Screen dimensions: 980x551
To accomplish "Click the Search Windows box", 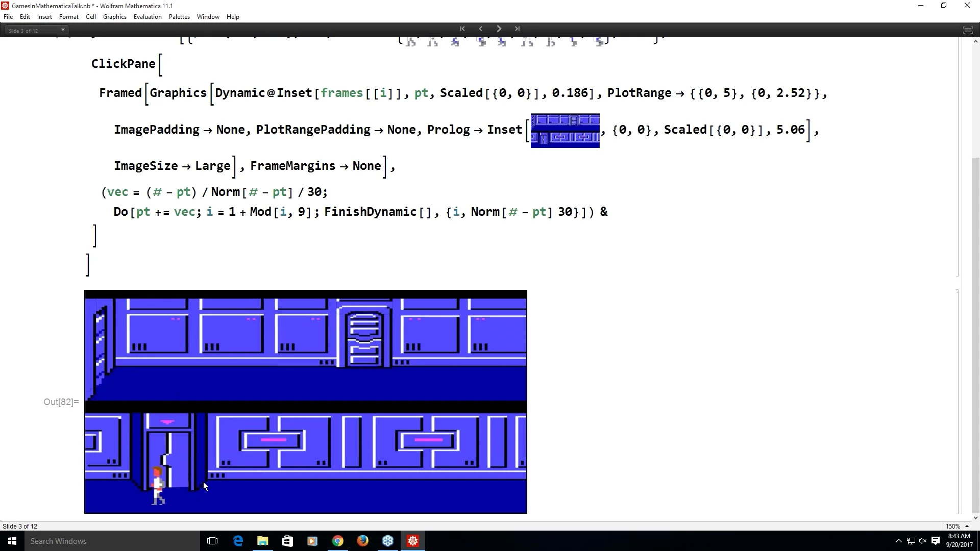I will coord(102,541).
